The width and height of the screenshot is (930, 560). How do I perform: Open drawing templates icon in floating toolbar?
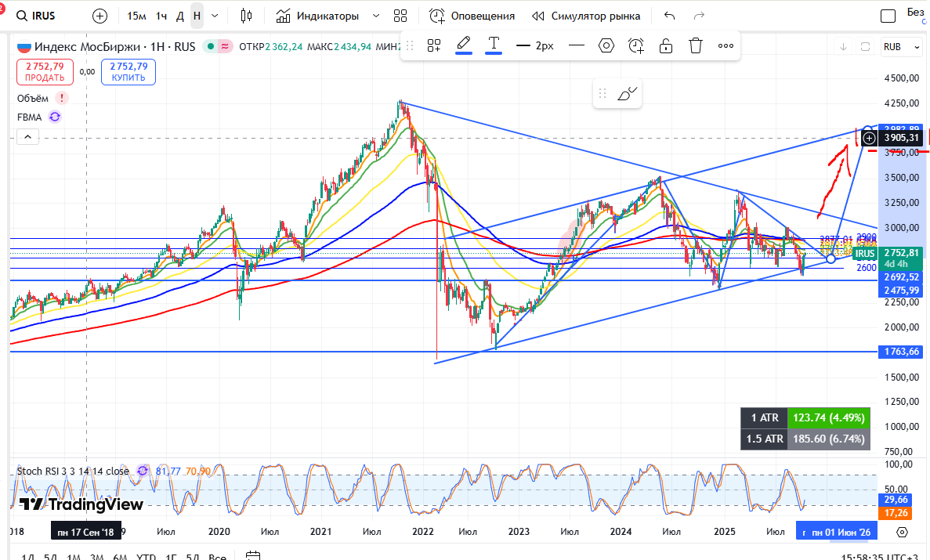pos(434,45)
